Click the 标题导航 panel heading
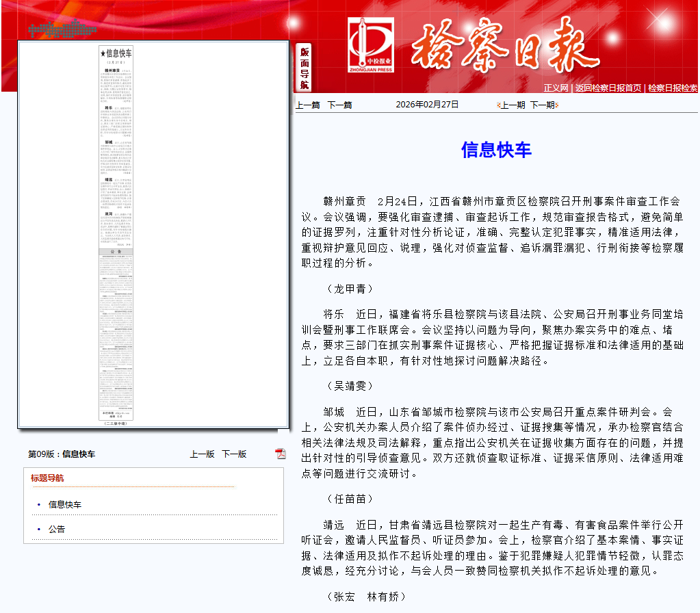The image size is (700, 613). coord(47,478)
